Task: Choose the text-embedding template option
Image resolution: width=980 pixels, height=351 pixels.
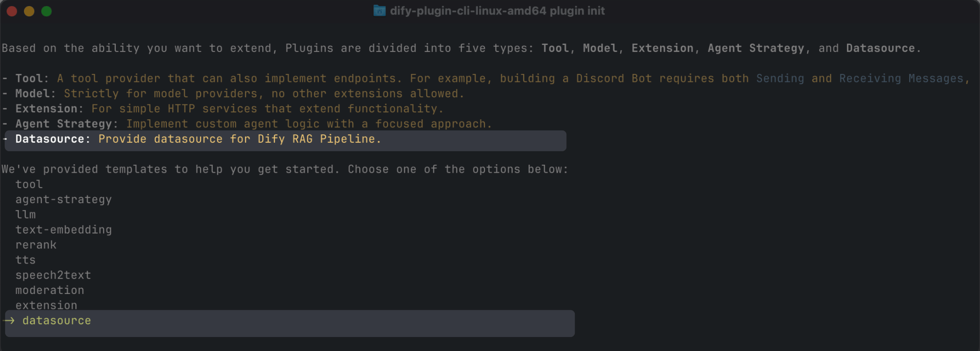Action: pos(64,230)
